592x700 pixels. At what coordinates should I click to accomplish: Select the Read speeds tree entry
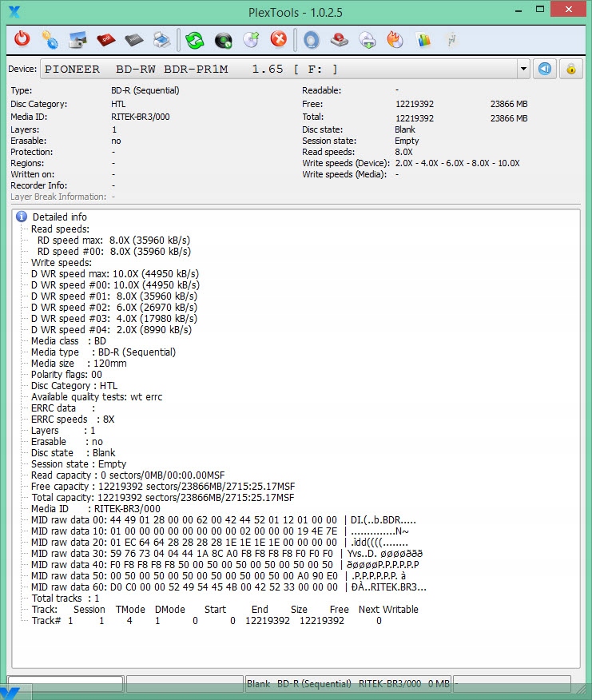point(60,229)
